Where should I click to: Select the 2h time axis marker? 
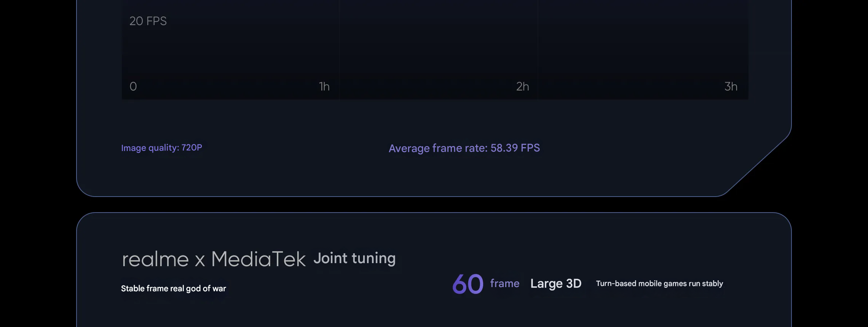pos(523,86)
